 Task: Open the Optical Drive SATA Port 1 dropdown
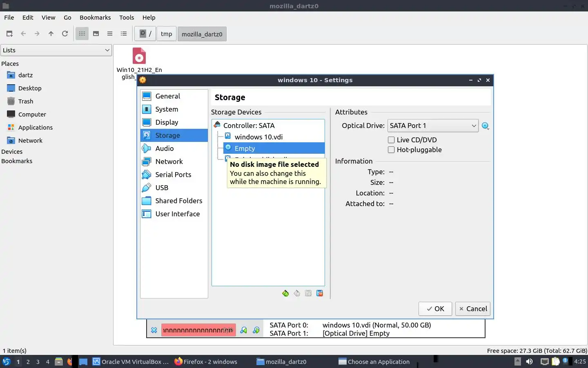click(433, 126)
